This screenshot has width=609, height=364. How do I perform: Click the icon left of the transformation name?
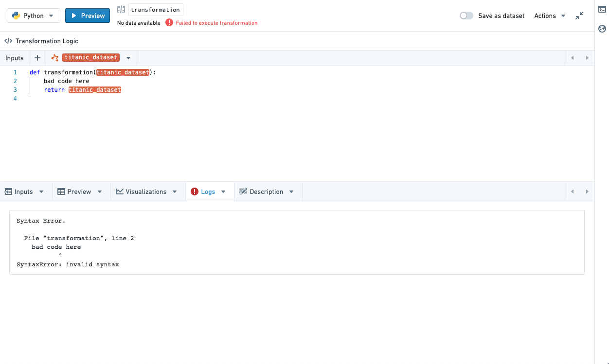pyautogui.click(x=121, y=10)
